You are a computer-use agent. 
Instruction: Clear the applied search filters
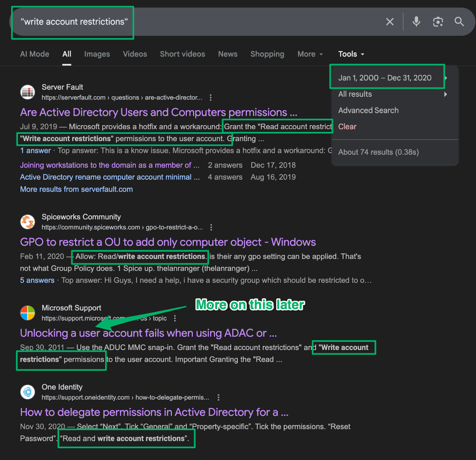(x=347, y=127)
